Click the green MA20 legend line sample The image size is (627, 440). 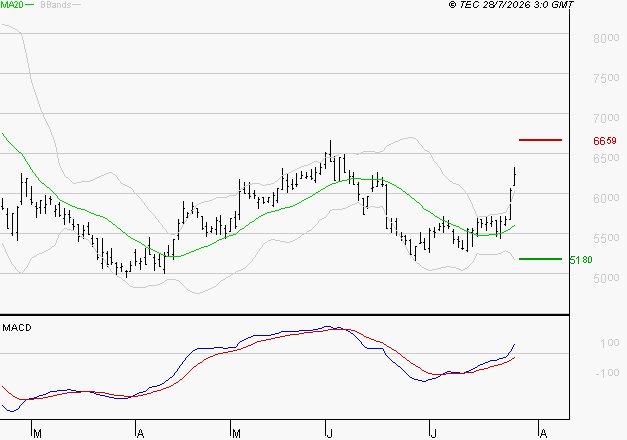tap(30, 5)
